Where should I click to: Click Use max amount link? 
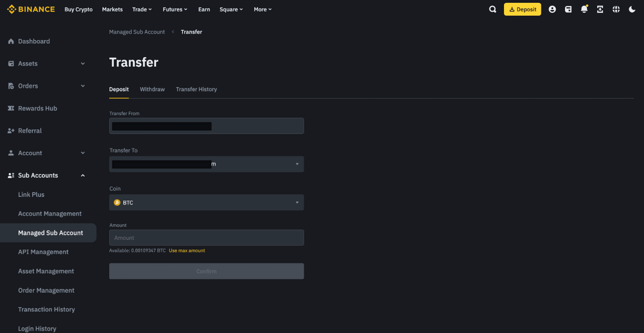187,250
